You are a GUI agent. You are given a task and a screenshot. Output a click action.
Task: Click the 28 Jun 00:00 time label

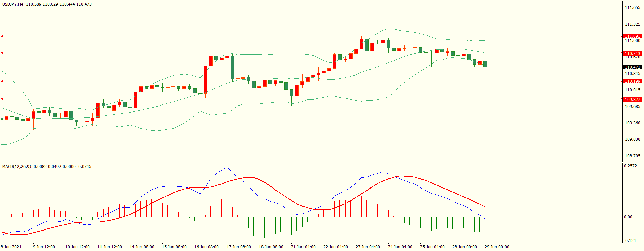click(x=465, y=247)
